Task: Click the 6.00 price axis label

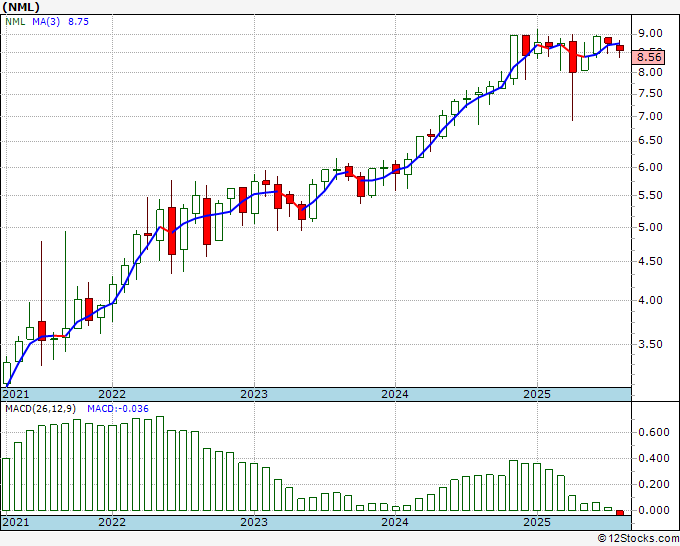Action: point(650,167)
